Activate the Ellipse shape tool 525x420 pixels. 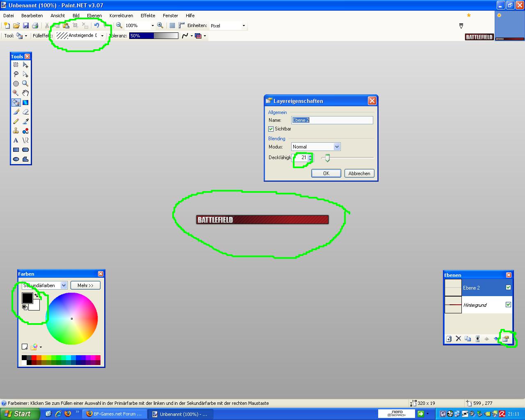[16, 159]
